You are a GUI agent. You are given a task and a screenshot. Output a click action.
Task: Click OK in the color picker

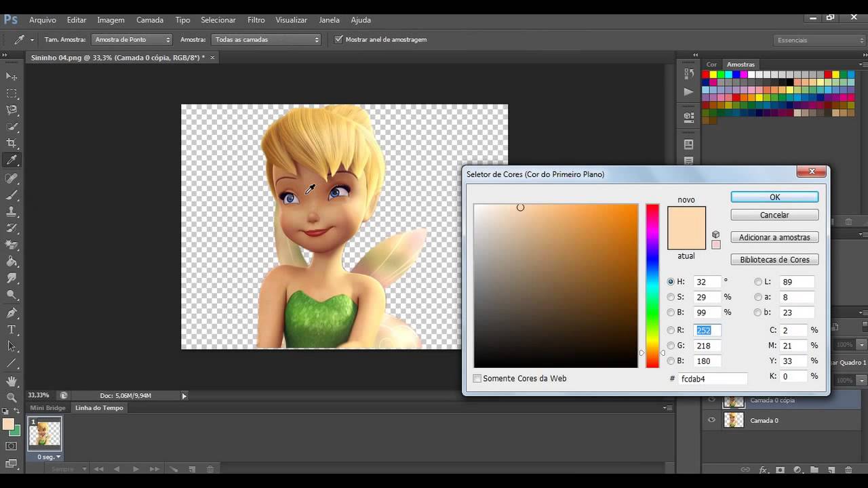(x=774, y=197)
